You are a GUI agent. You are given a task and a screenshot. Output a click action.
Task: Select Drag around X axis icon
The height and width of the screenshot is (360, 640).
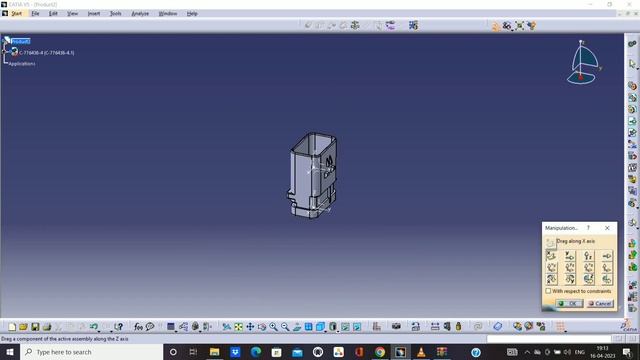click(551, 279)
